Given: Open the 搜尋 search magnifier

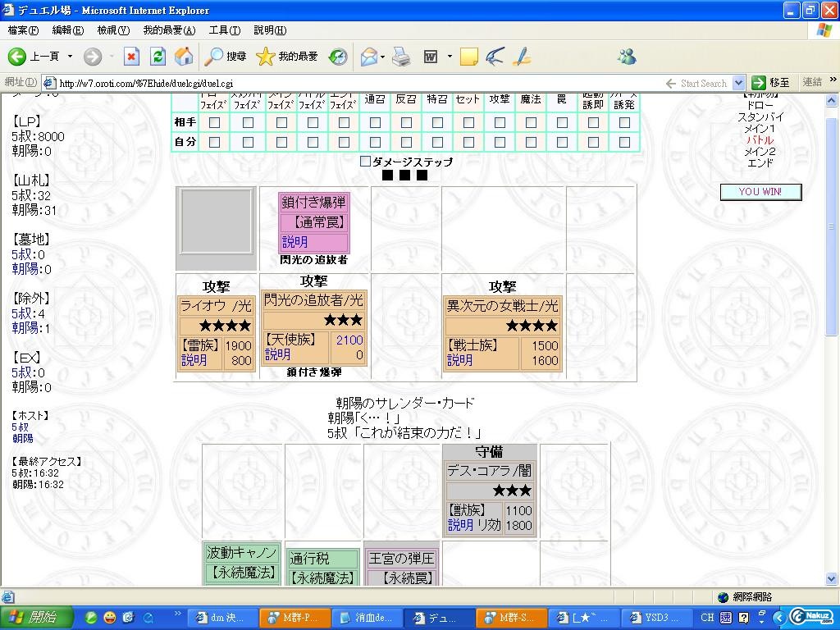Looking at the screenshot, I should click(x=214, y=57).
